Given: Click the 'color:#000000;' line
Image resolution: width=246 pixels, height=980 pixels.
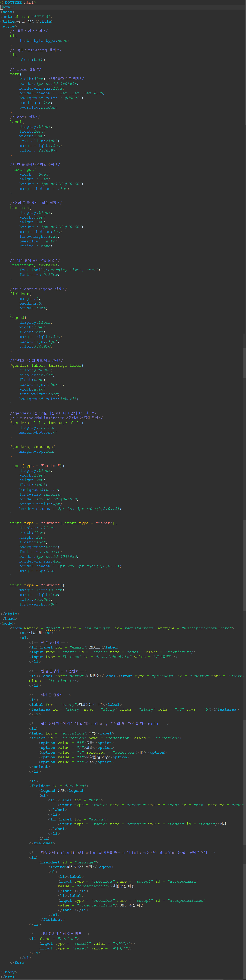Looking at the screenshot, I should pos(36,370).
